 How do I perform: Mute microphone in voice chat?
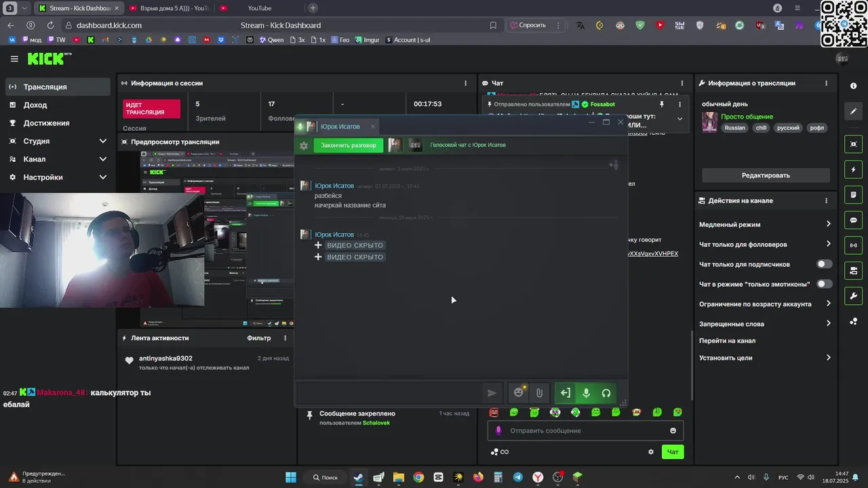pos(587,393)
